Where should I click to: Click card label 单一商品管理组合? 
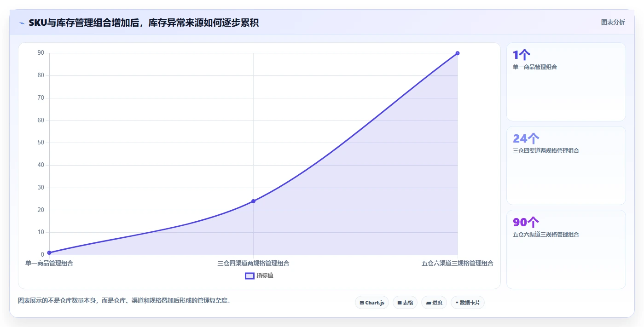pyautogui.click(x=535, y=67)
